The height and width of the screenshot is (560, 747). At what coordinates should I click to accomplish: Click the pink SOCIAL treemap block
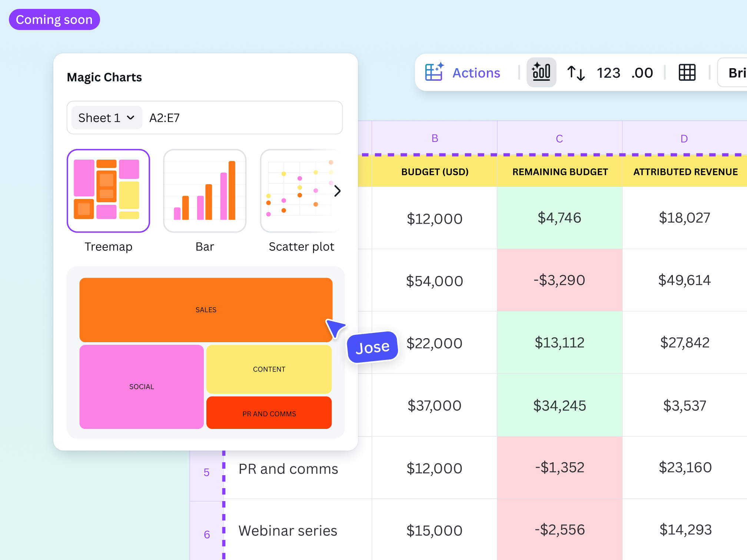click(x=141, y=387)
